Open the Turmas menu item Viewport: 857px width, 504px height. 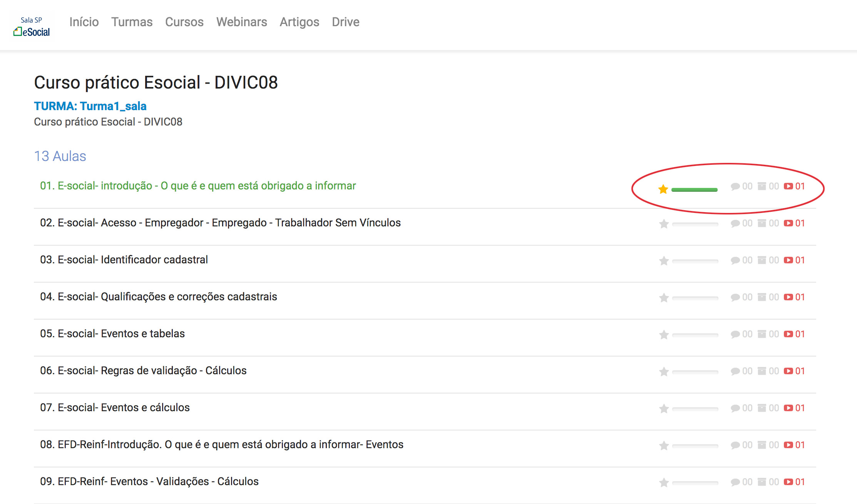point(132,22)
